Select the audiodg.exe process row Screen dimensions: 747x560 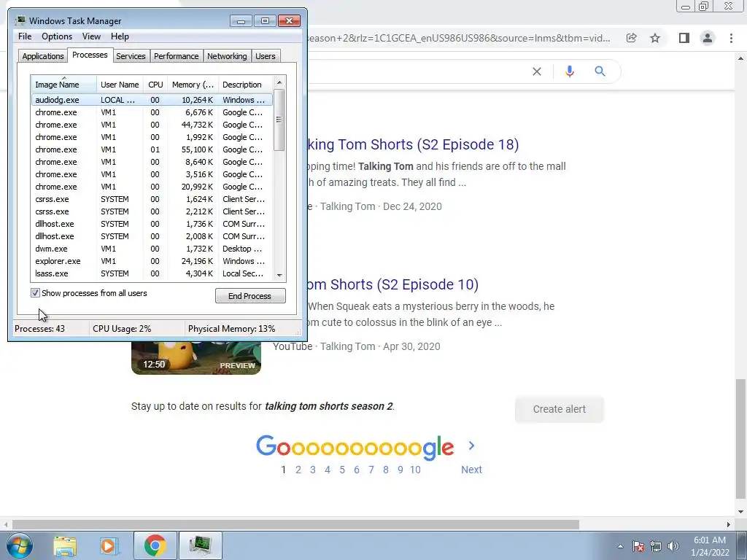[152, 100]
